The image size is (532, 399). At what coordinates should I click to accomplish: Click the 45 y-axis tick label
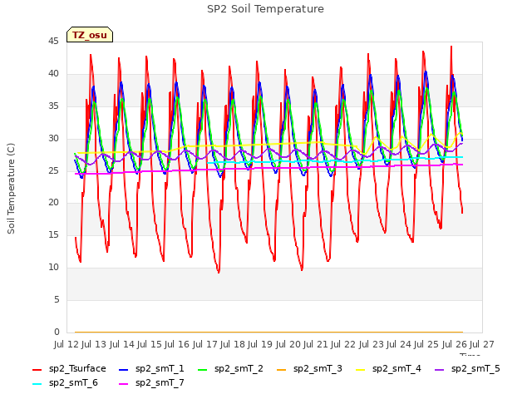53,42
